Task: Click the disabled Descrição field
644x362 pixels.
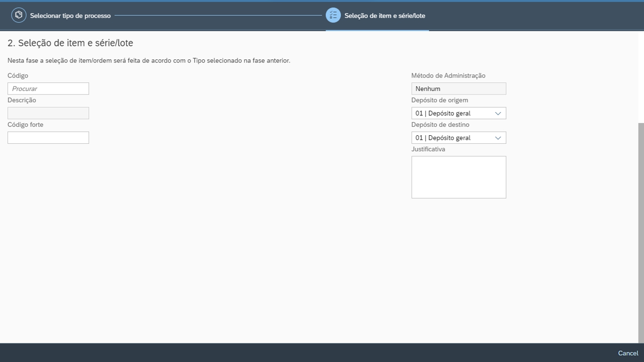Action: coord(48,113)
